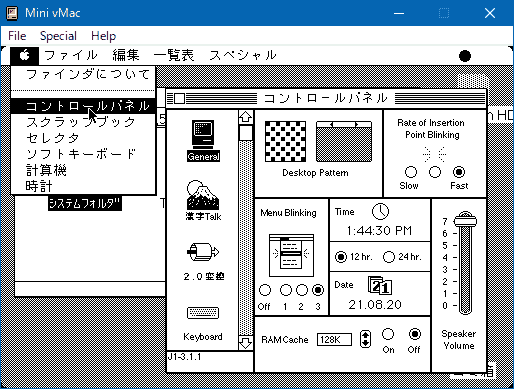Choose スクラップブック from Apple menu

(x=83, y=122)
